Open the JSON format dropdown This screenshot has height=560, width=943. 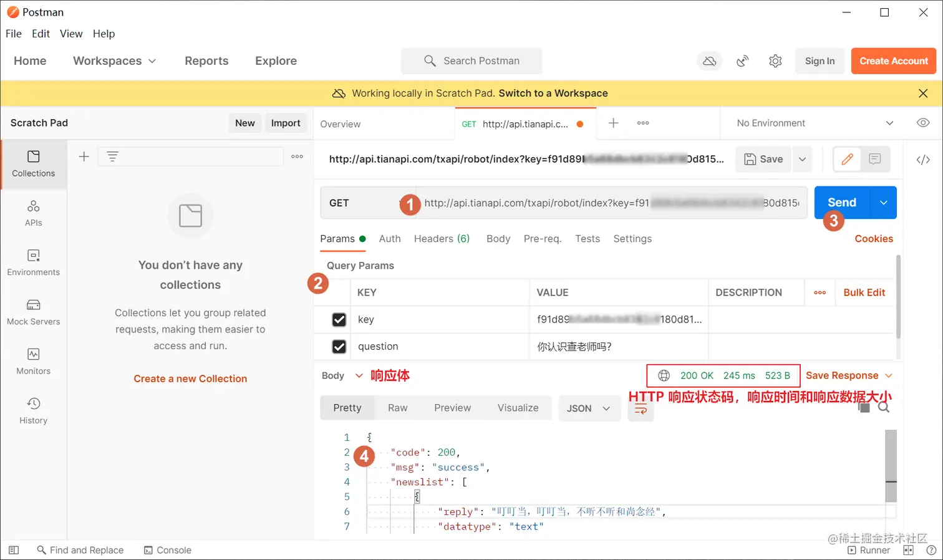pos(589,408)
